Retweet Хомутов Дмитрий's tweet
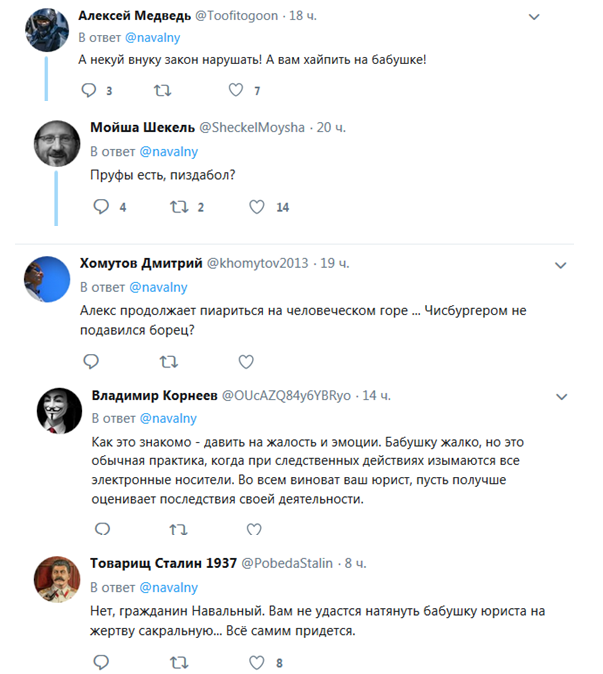The image size is (603, 674). click(169, 360)
